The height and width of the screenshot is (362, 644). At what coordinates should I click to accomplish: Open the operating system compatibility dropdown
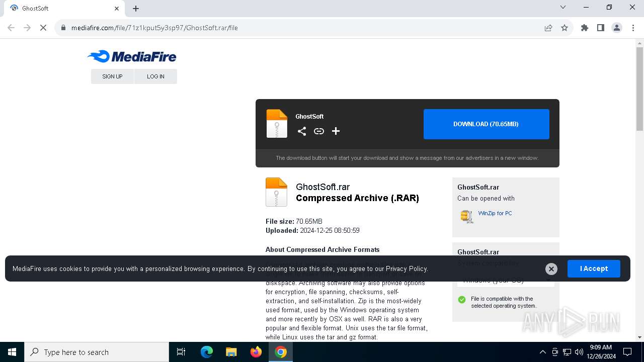pyautogui.click(x=506, y=281)
